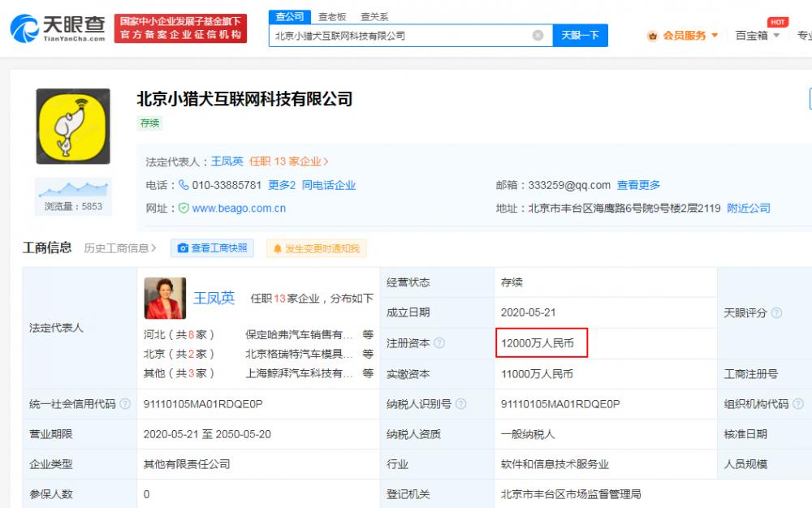
Task: Select the 软件和信息技术服务业 industry value
Action: 555,464
